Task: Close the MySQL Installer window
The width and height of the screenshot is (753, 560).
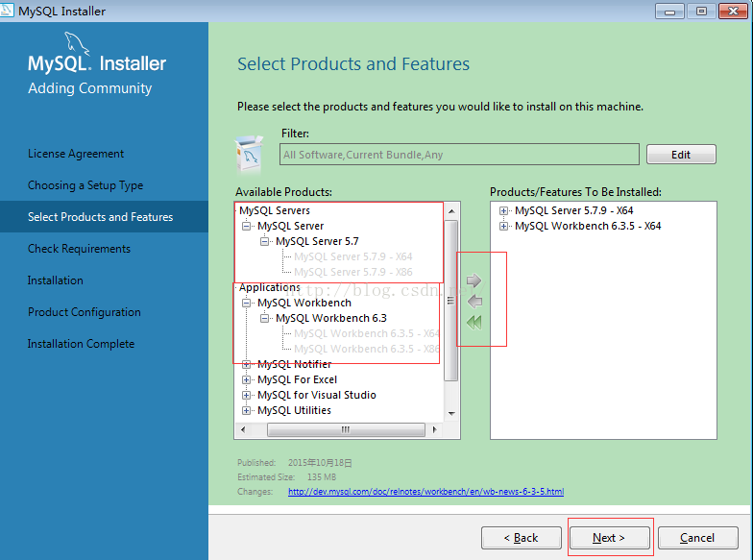Action: 734,12
